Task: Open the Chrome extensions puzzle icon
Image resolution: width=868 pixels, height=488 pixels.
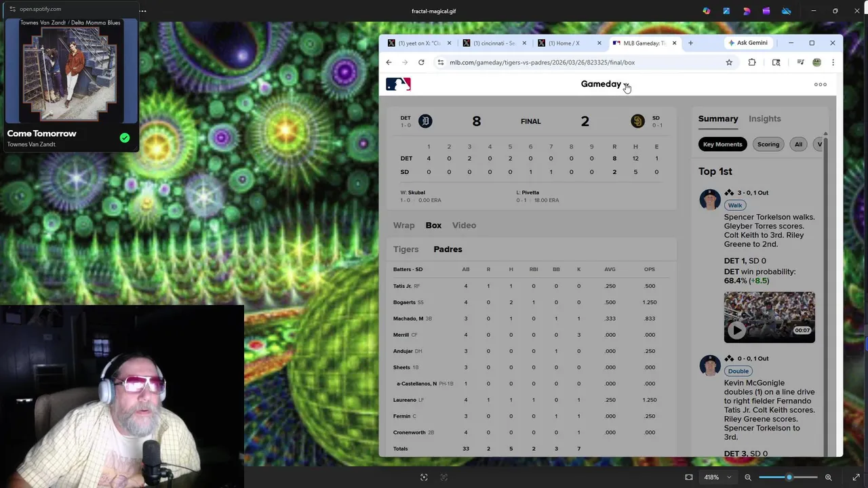Action: click(x=752, y=62)
